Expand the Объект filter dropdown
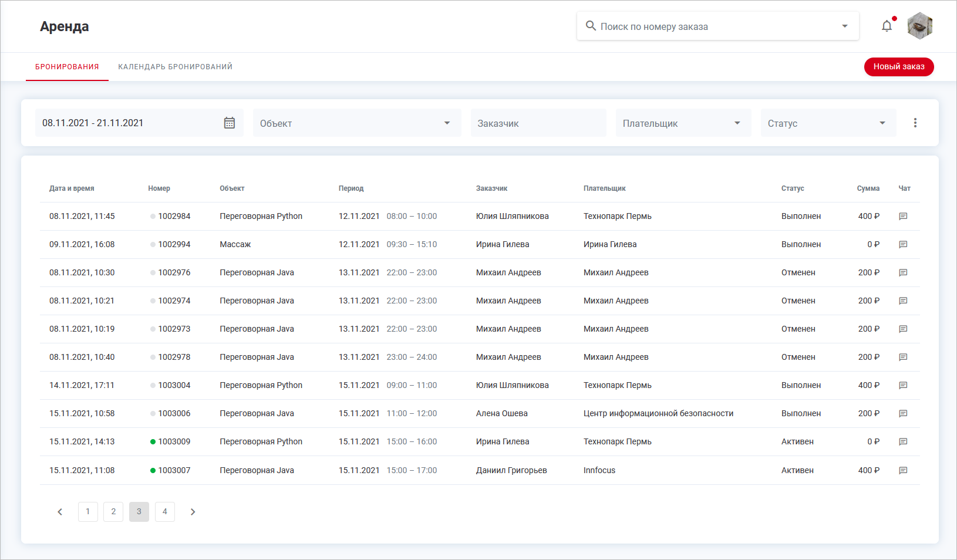This screenshot has width=957, height=560. click(x=447, y=123)
